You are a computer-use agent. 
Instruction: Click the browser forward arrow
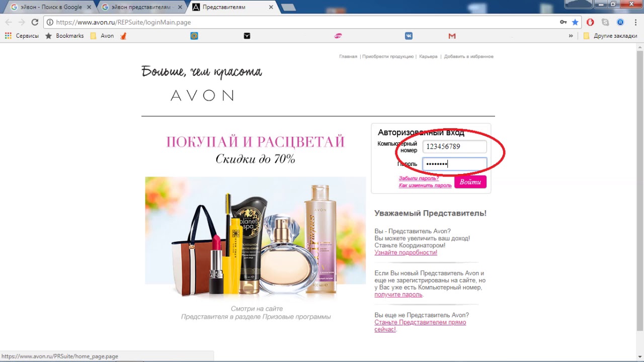(22, 22)
